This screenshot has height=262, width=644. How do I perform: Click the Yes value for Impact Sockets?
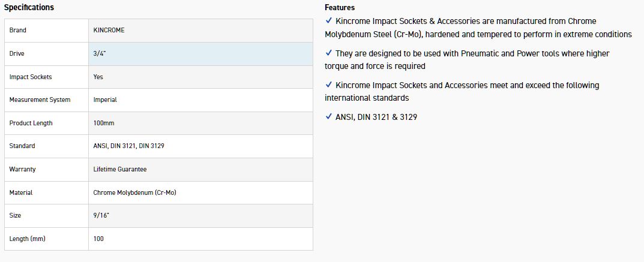(98, 77)
